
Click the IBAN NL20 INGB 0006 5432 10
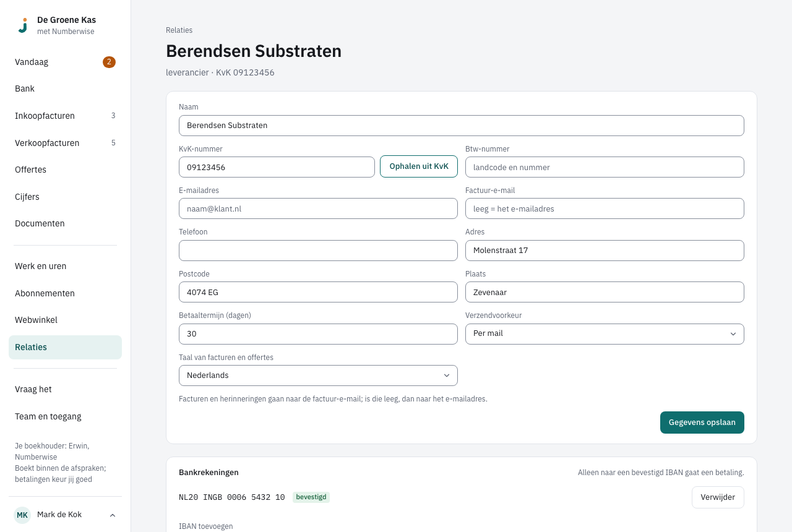pyautogui.click(x=232, y=497)
